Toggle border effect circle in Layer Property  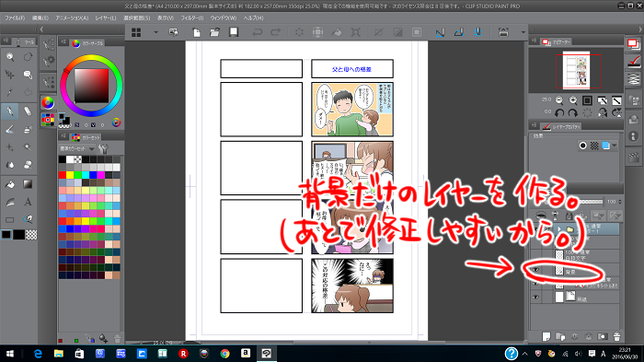coord(582,146)
